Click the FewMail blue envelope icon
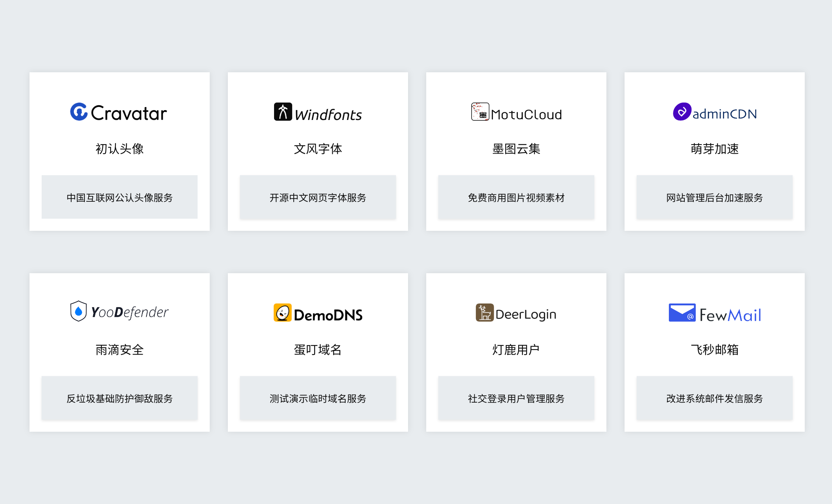Image resolution: width=832 pixels, height=504 pixels. pos(682,313)
